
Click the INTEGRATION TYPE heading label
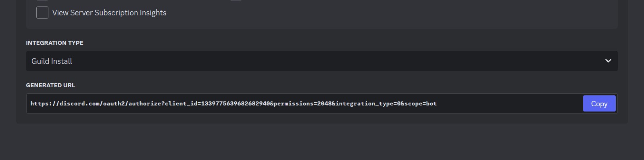(x=54, y=43)
